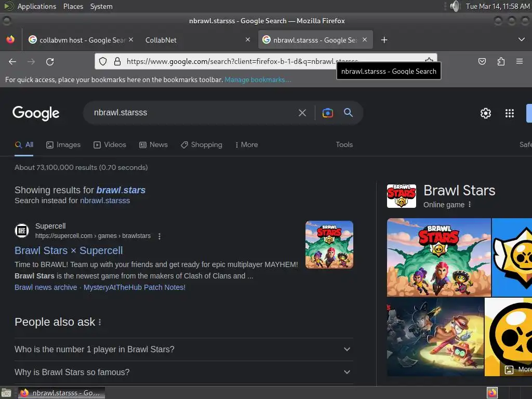Open the Pocket save icon
The image size is (532, 399).
(482, 61)
